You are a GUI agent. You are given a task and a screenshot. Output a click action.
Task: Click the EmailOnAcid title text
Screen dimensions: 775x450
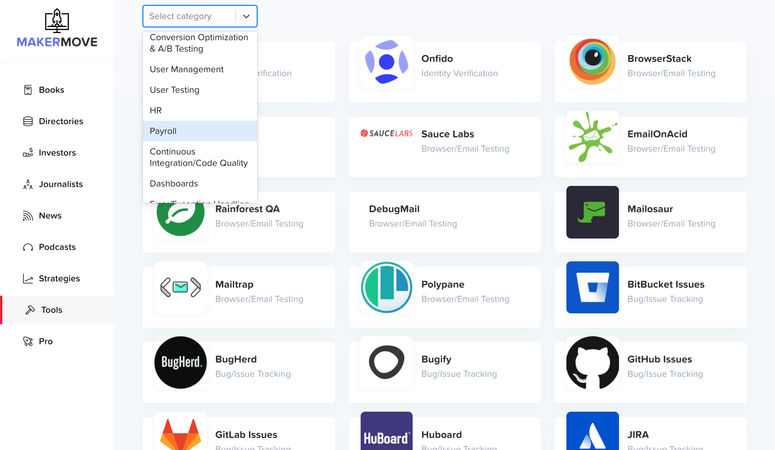[x=657, y=134]
